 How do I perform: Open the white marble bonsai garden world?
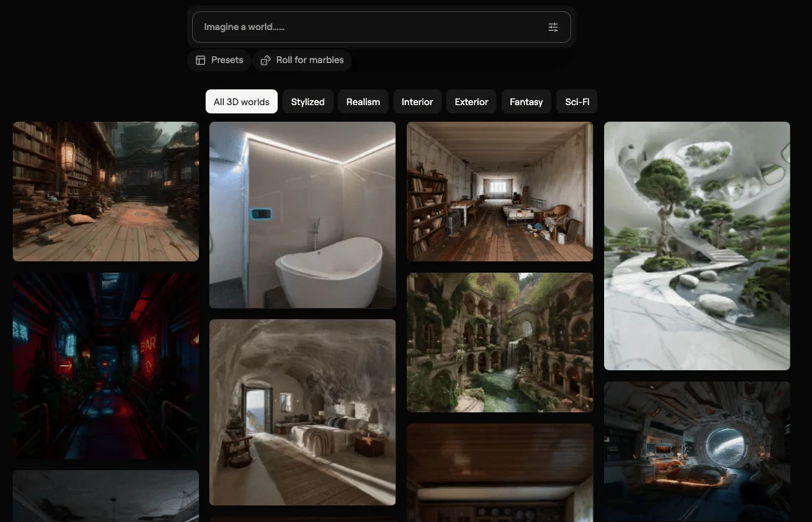[x=697, y=246]
